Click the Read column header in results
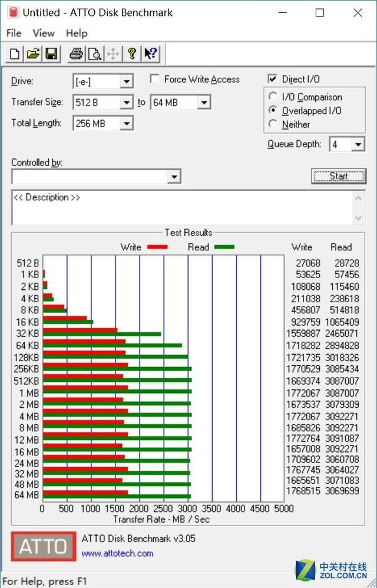377x588 pixels. pos(341,247)
